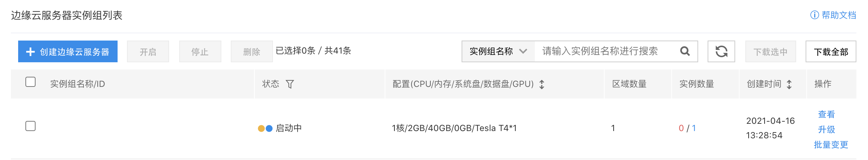Click the 帮助文档 info icon
The height and width of the screenshot is (160, 868).
tap(815, 15)
